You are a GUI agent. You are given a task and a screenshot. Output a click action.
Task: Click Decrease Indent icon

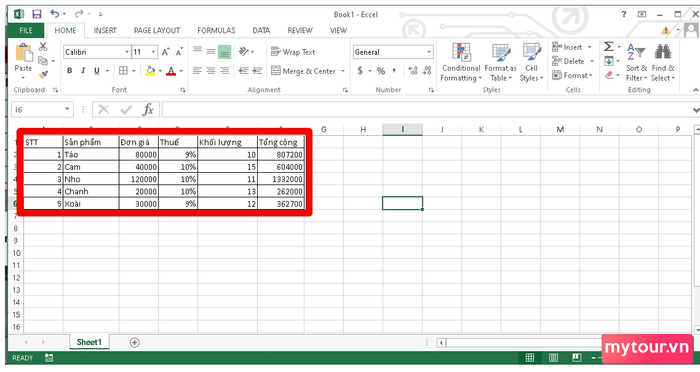(243, 71)
